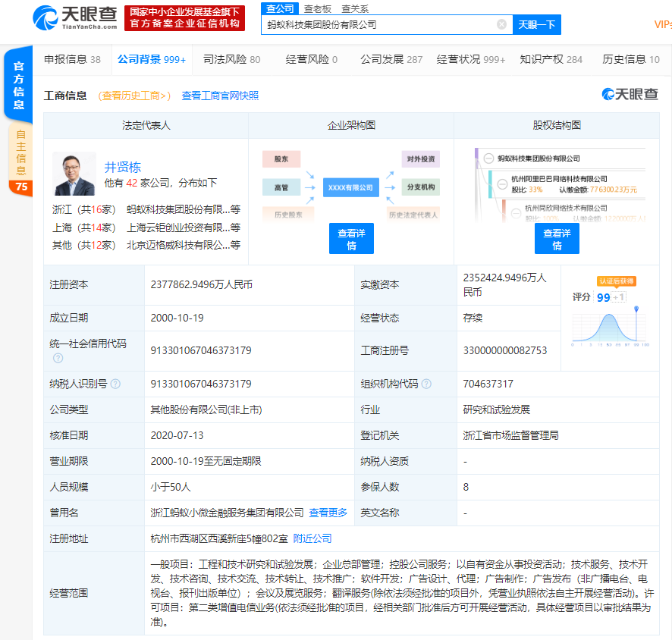Viewport: 672px width, 640px height.
Task: Open 经营状况 999+ tab
Action: point(471,60)
